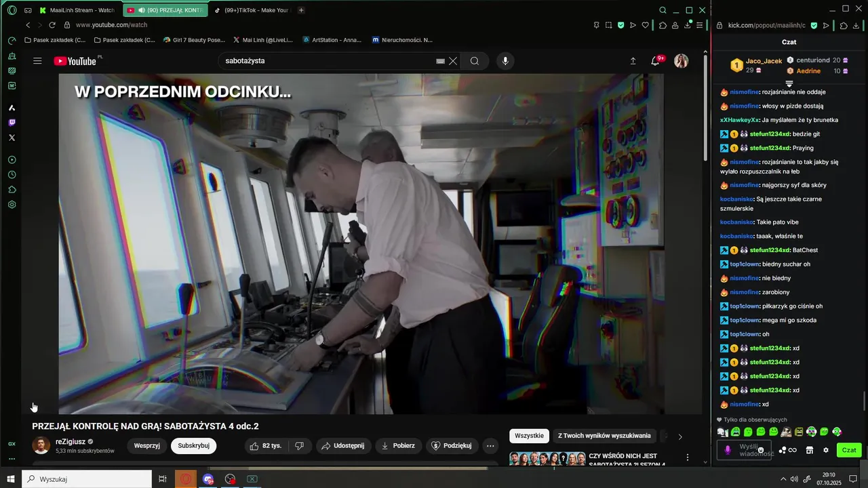
Task: Start voice search with microphone icon
Action: pos(505,61)
